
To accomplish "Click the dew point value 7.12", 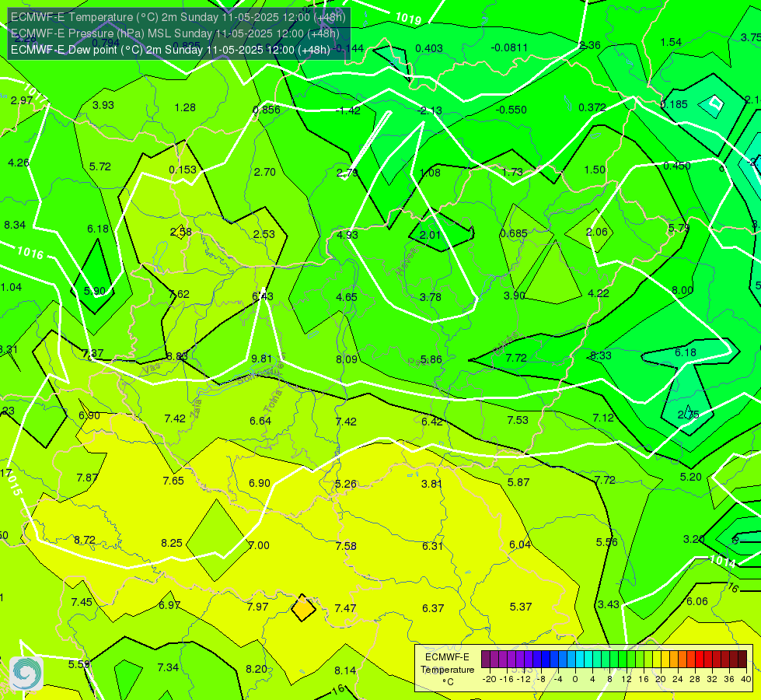I will pyautogui.click(x=603, y=418).
